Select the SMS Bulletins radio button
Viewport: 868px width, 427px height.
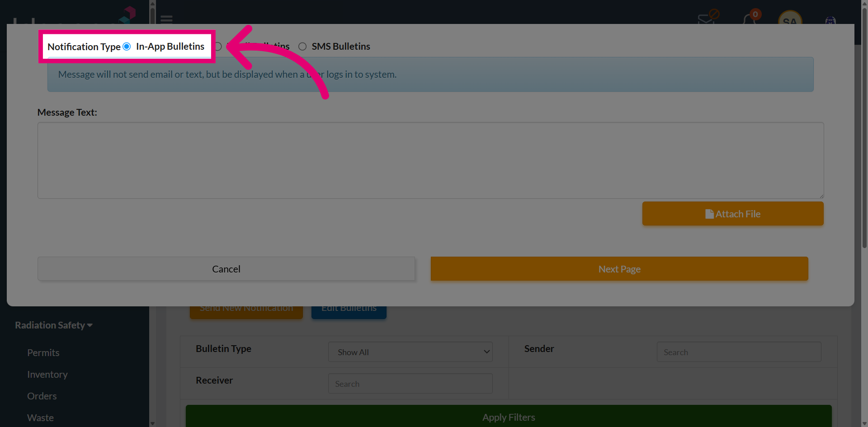click(302, 47)
